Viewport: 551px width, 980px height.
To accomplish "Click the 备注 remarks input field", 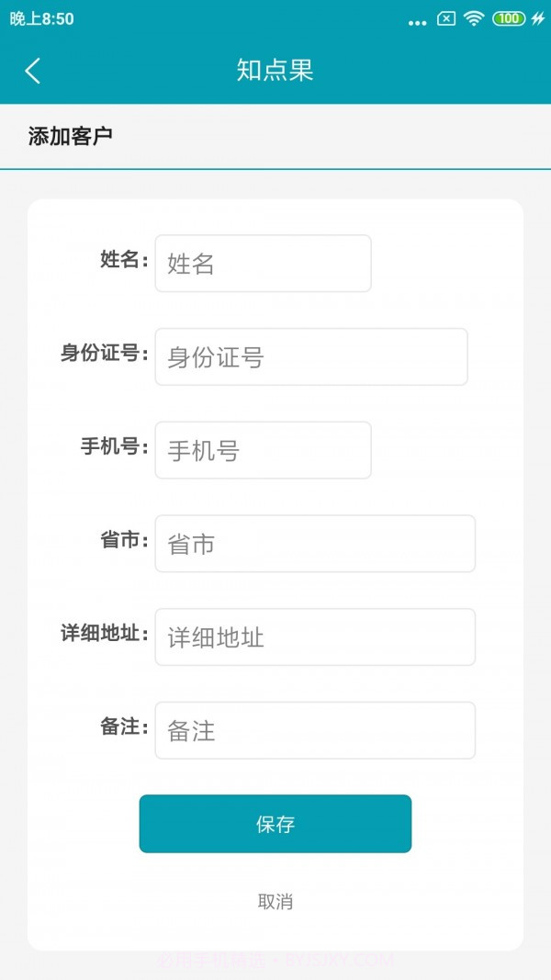I will click(x=315, y=729).
